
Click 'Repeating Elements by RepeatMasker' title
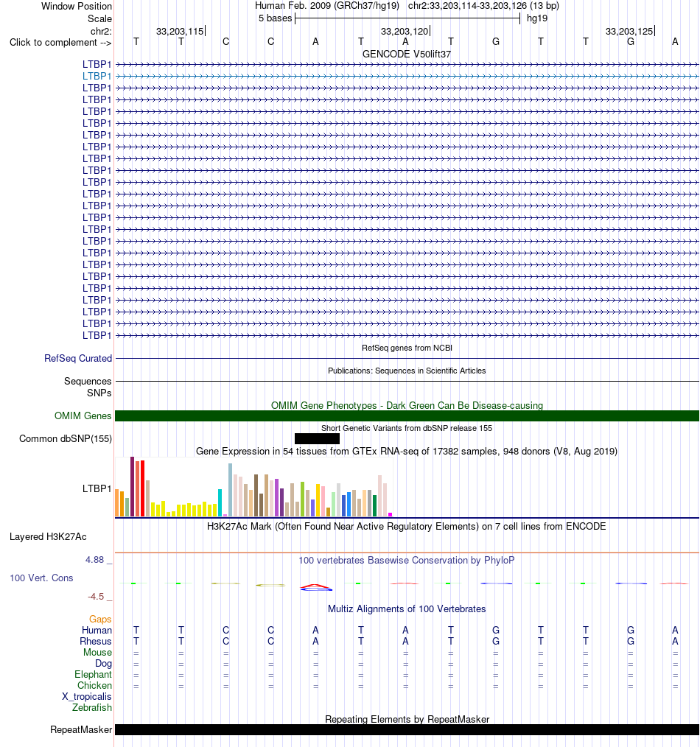407,719
